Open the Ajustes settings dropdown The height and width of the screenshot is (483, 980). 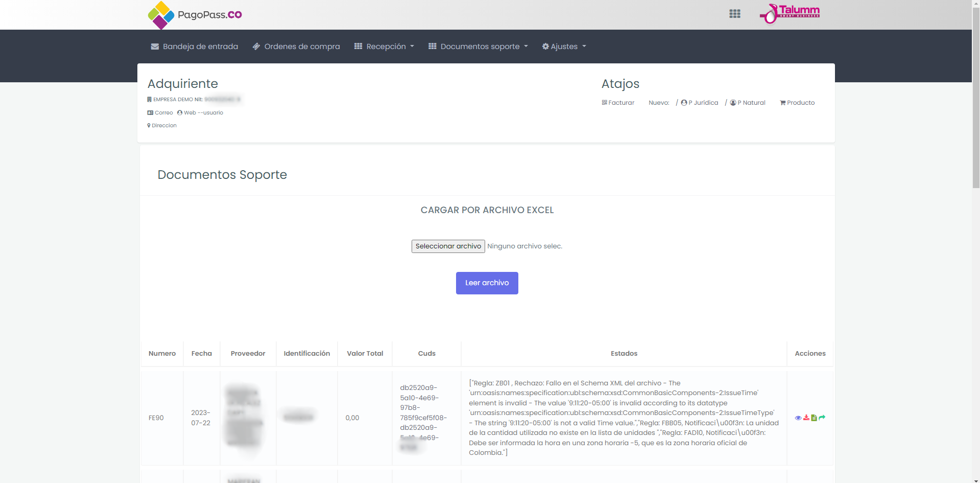click(x=564, y=47)
